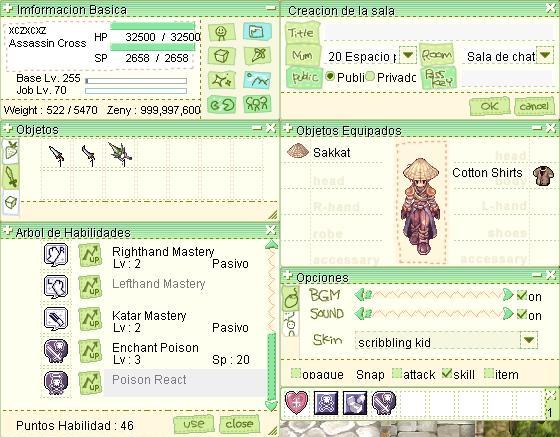
Task: Click the stars skill icon in basic info
Action: coord(221,80)
